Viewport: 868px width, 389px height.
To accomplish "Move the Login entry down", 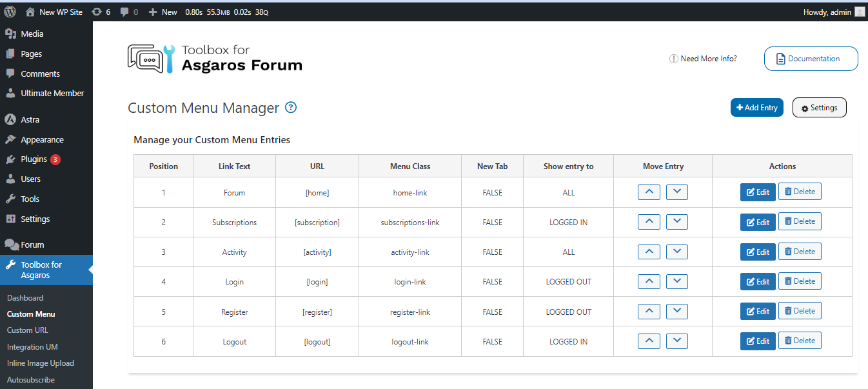I will point(676,281).
